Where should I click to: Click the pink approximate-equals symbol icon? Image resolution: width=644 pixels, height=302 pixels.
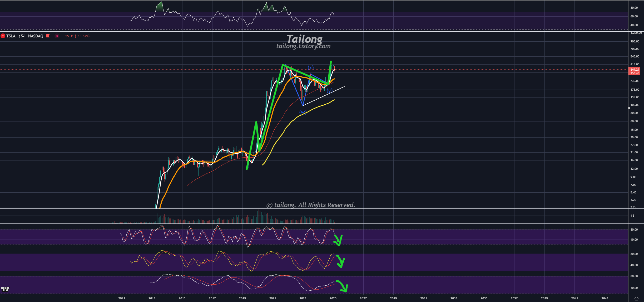pos(57,36)
